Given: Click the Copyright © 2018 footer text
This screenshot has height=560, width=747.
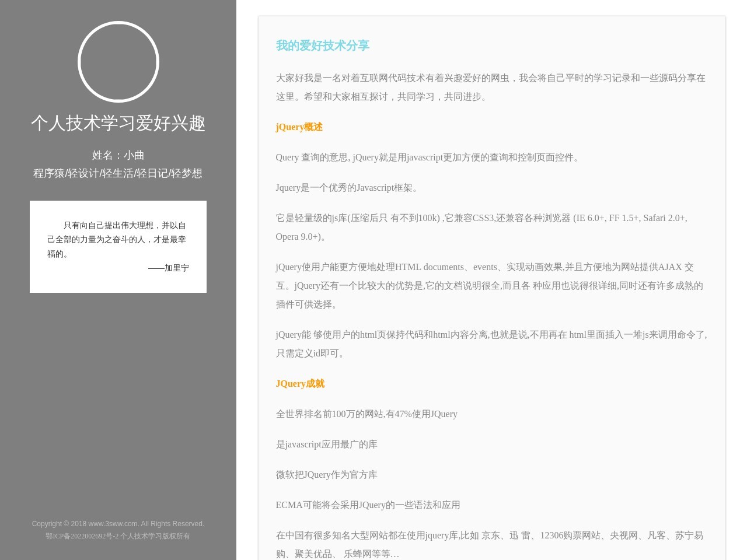Looking at the screenshot, I should (x=118, y=524).
